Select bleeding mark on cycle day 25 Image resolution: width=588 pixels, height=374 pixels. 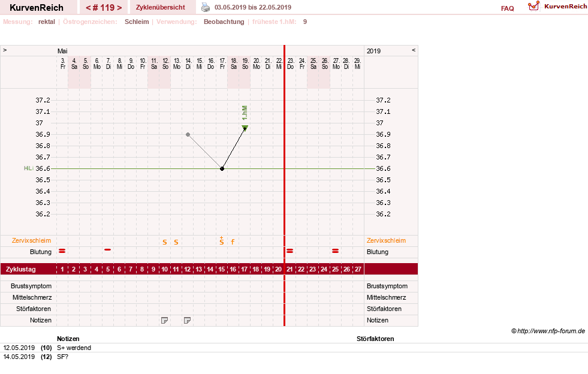(x=335, y=251)
